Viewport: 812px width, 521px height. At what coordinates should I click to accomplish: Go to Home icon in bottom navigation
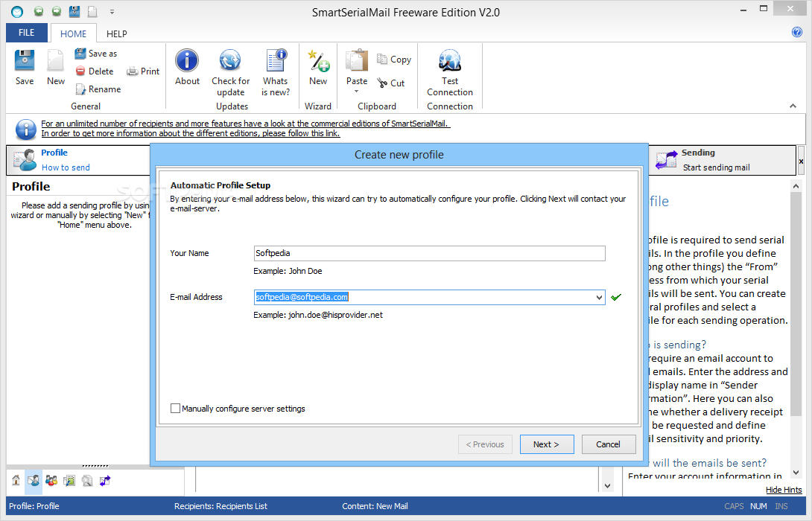click(x=16, y=480)
